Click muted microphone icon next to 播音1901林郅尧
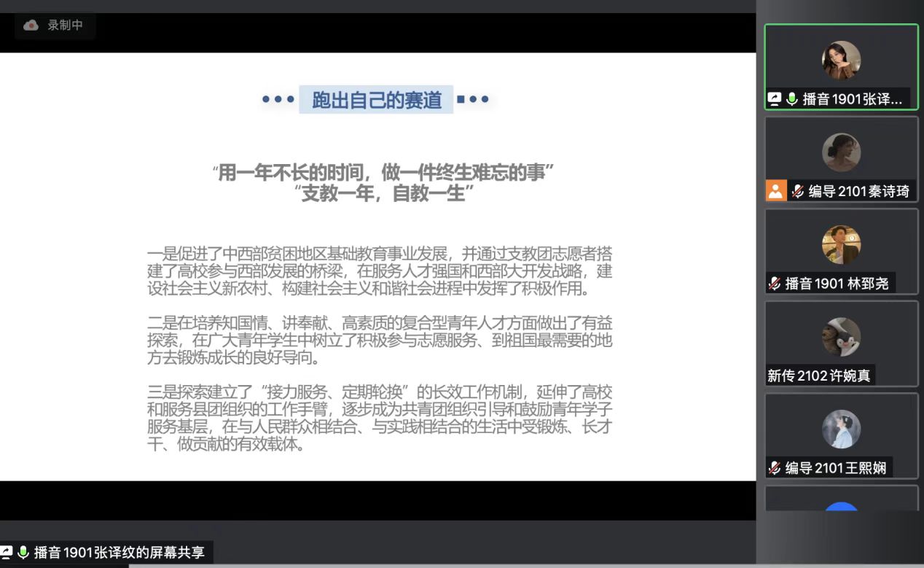 coord(775,284)
